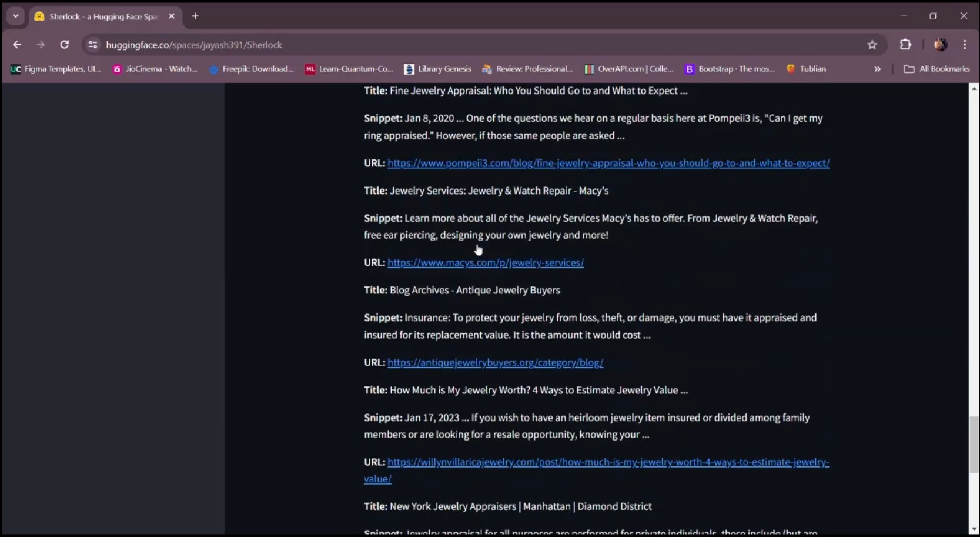
Task: Reload the Sherlock page
Action: (65, 45)
